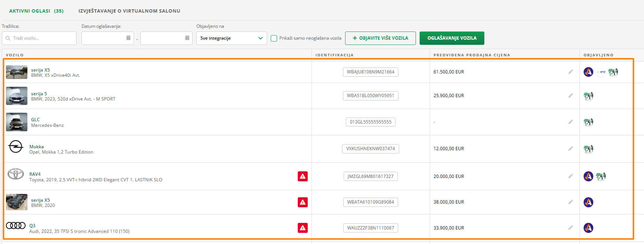
Task: Edit price pencil in Mercedes-Benz GLC row
Action: pyautogui.click(x=571, y=122)
